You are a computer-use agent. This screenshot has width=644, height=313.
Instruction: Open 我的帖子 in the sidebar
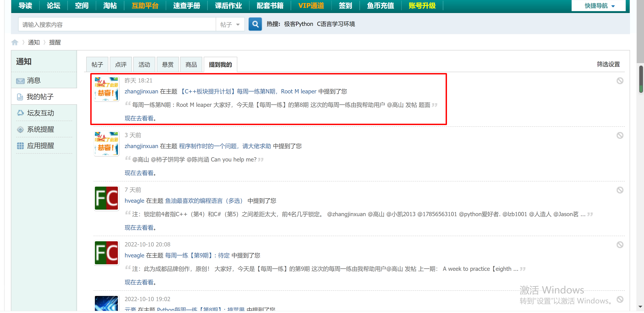pyautogui.click(x=44, y=97)
